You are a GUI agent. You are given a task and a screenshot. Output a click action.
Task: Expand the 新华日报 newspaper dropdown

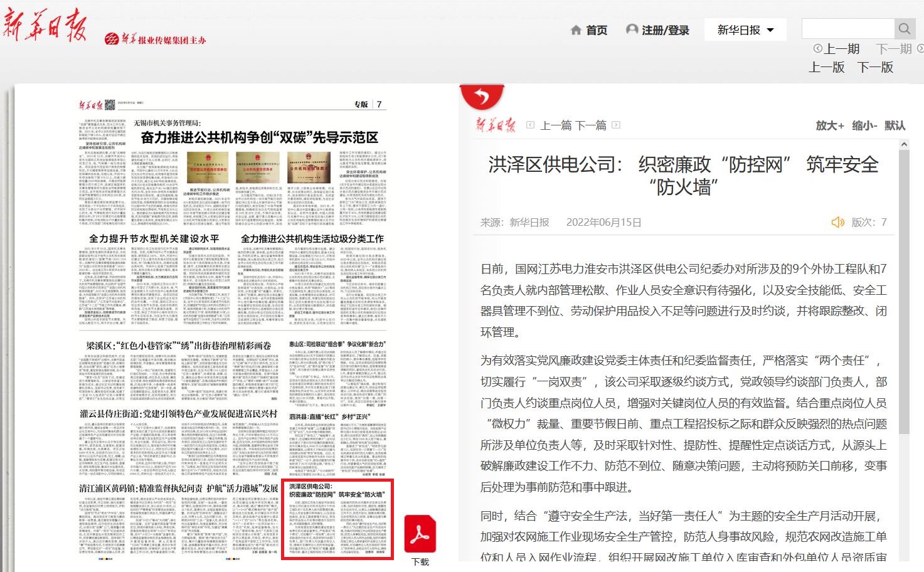(745, 29)
